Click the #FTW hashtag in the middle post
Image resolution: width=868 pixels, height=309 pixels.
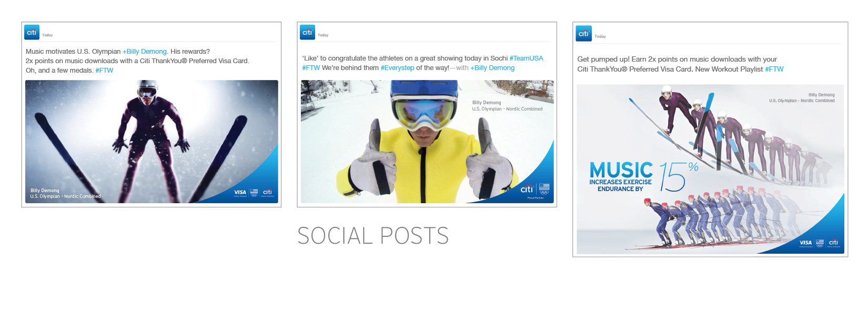pos(311,68)
